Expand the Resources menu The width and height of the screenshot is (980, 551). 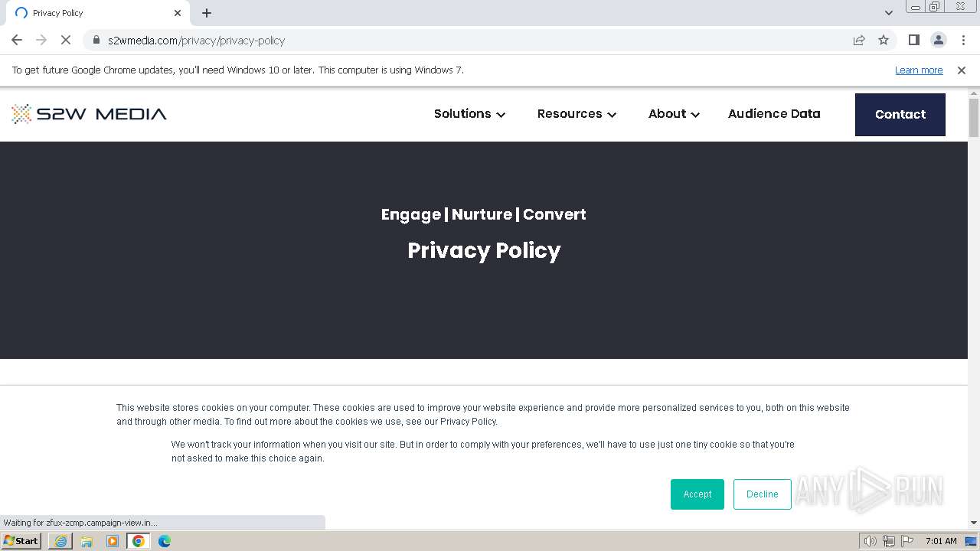click(x=577, y=114)
